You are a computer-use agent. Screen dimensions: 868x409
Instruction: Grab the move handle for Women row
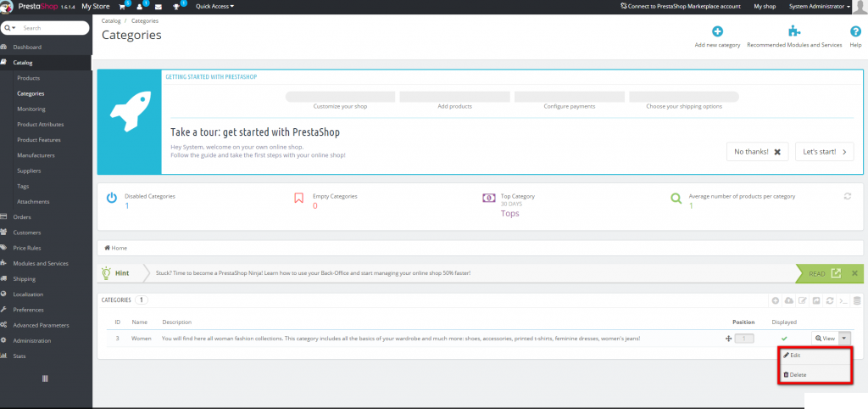pos(728,339)
